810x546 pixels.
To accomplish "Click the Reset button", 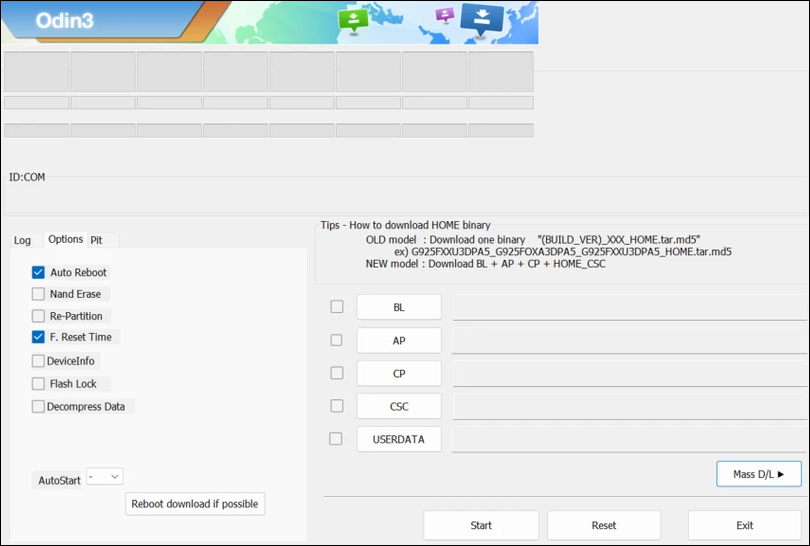I will (x=603, y=525).
